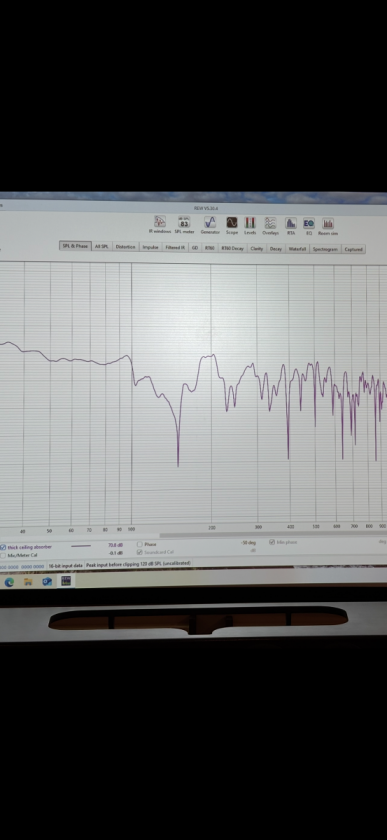Open the EQ window

click(309, 225)
